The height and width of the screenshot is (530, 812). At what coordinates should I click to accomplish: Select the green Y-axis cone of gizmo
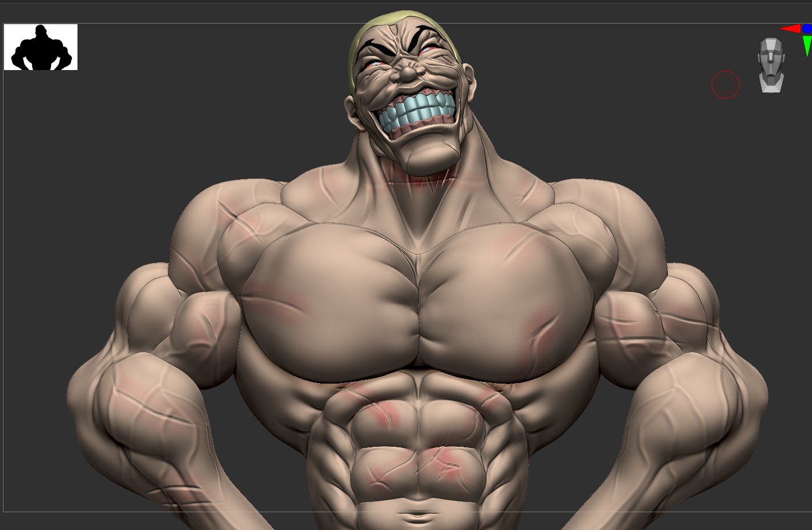pyautogui.click(x=807, y=46)
